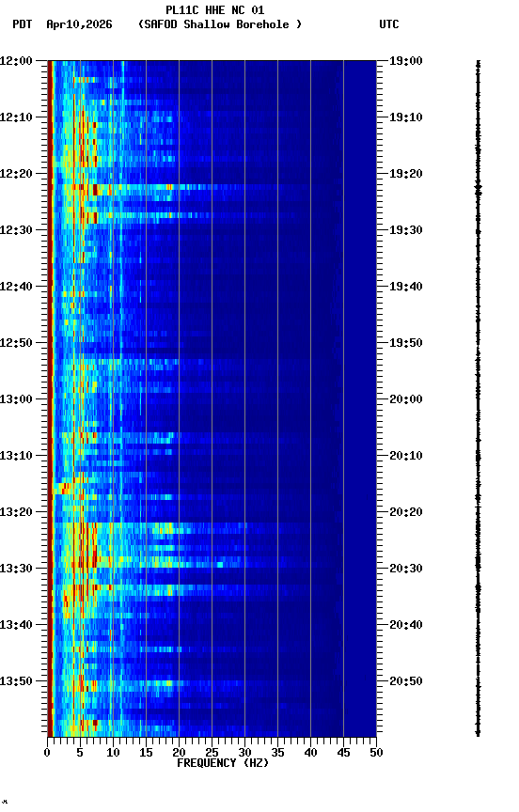Click the 19:00 UTC time label
The width and height of the screenshot is (519, 812).
click(x=406, y=61)
